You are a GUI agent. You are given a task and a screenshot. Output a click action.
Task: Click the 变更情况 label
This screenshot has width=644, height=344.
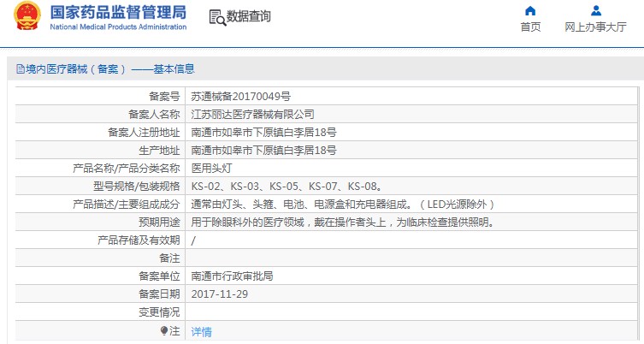(x=159, y=312)
